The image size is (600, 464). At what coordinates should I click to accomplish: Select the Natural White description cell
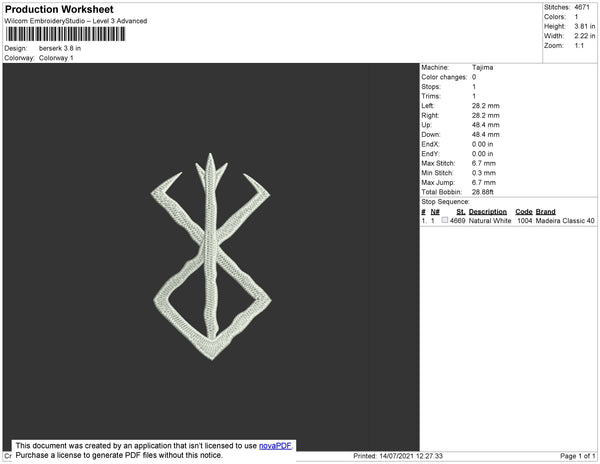490,221
